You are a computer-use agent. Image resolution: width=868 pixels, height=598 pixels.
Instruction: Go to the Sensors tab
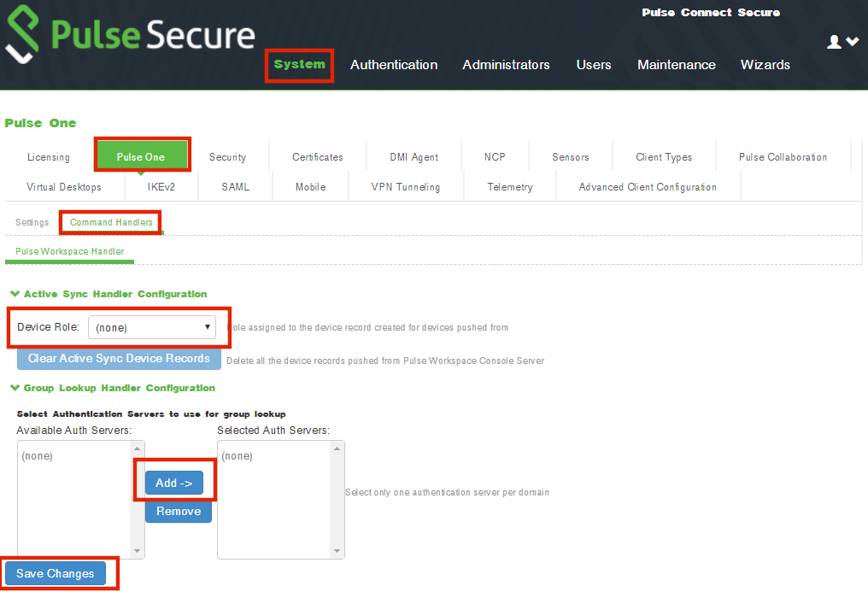[x=570, y=157]
